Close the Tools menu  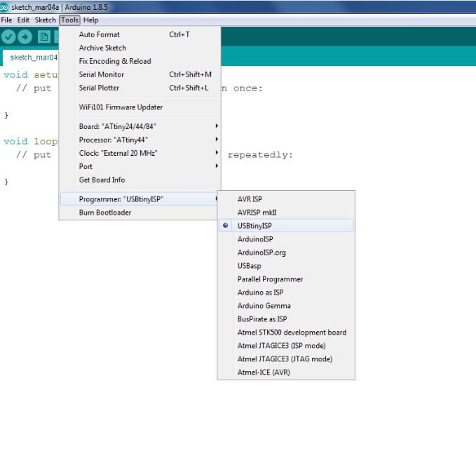pyautogui.click(x=70, y=20)
